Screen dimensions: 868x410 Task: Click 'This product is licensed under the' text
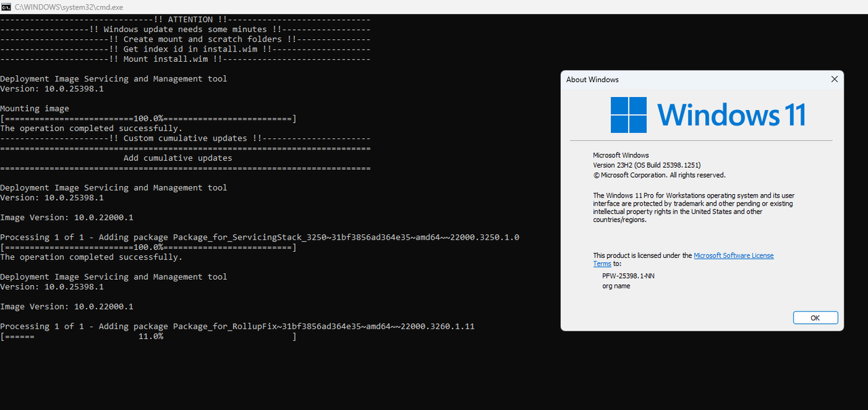point(643,256)
